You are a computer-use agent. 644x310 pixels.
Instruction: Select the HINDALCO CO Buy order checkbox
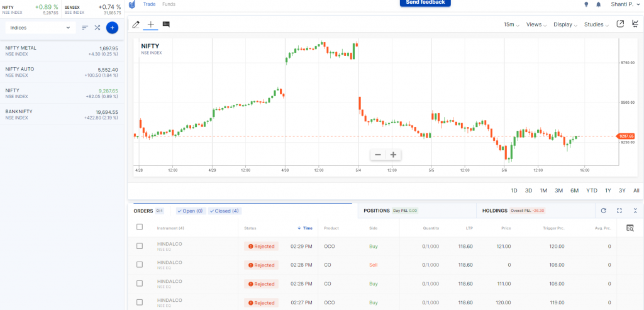click(140, 284)
